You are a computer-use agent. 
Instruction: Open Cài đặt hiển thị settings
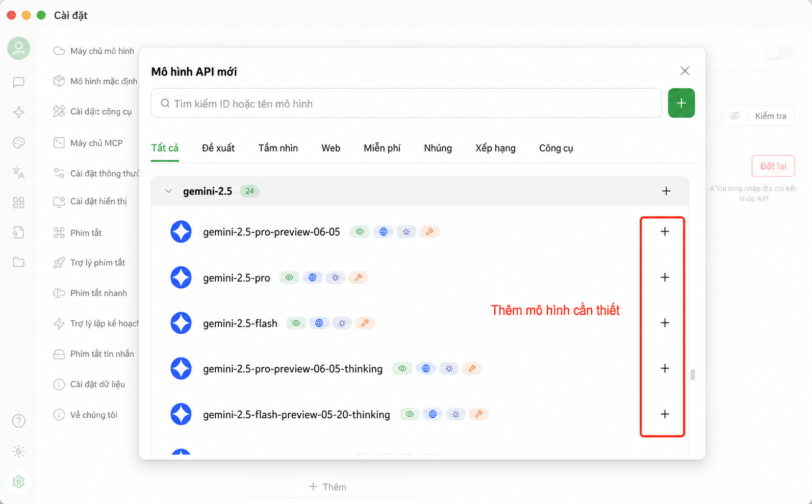click(90, 201)
